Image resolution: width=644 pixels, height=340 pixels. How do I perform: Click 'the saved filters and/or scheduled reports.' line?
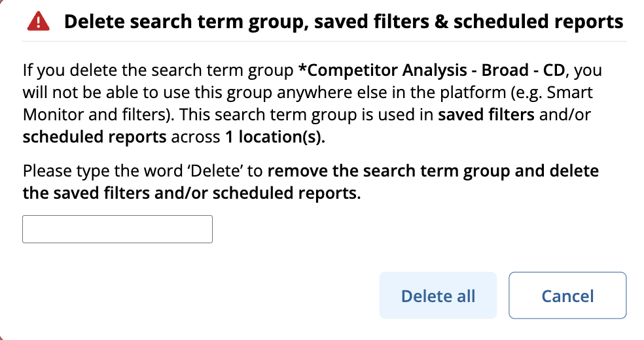pos(192,193)
